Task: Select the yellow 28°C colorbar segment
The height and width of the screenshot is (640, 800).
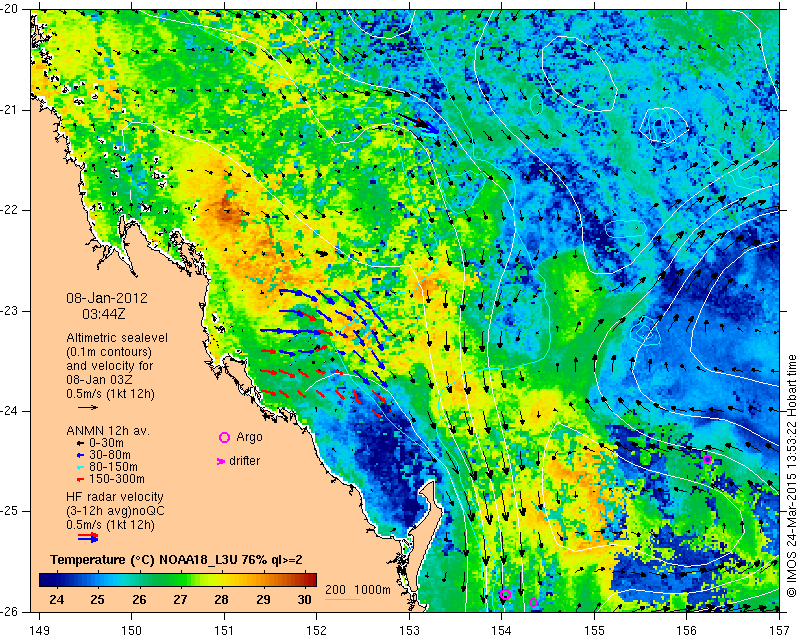Action: (221, 580)
